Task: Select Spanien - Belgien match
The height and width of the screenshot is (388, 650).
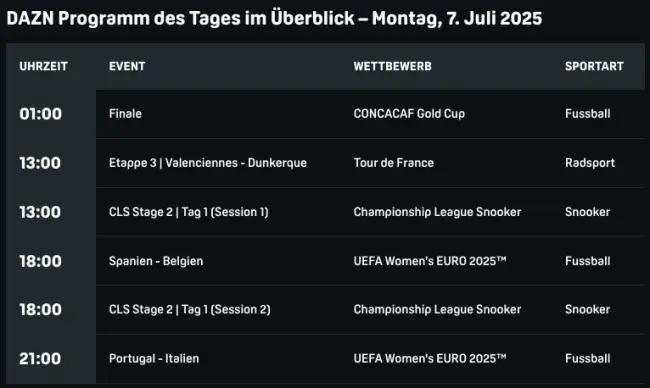Action: 156,261
